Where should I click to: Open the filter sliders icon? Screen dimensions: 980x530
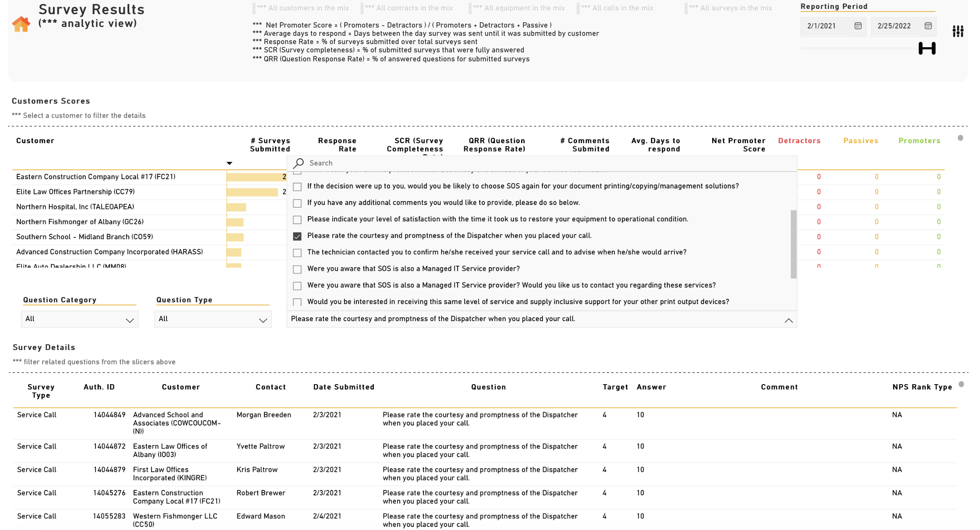pos(958,31)
